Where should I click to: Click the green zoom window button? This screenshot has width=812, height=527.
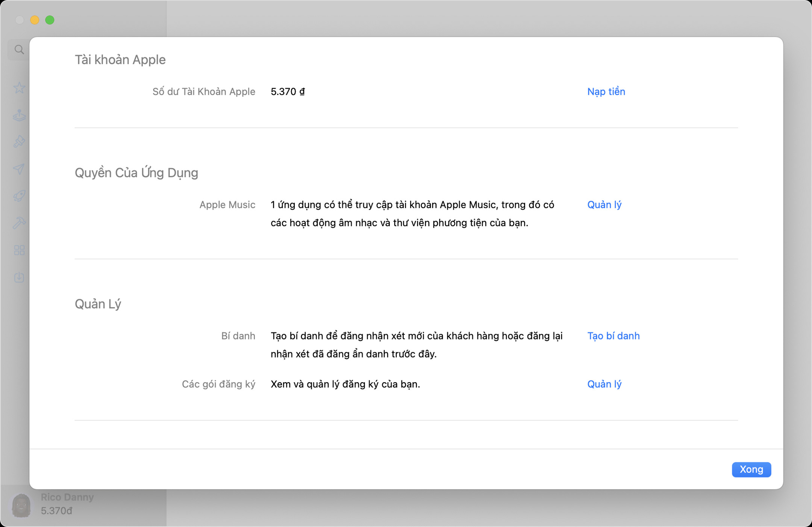tap(50, 20)
